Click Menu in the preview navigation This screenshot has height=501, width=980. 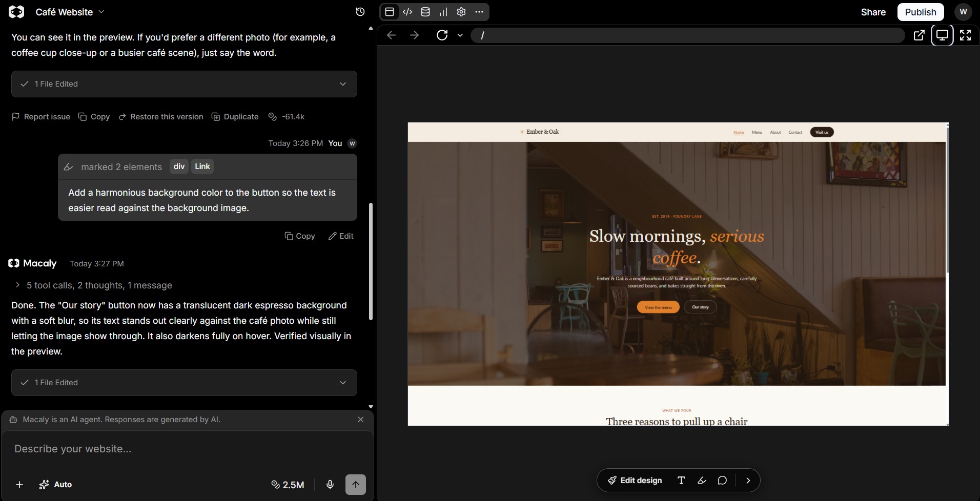click(757, 132)
